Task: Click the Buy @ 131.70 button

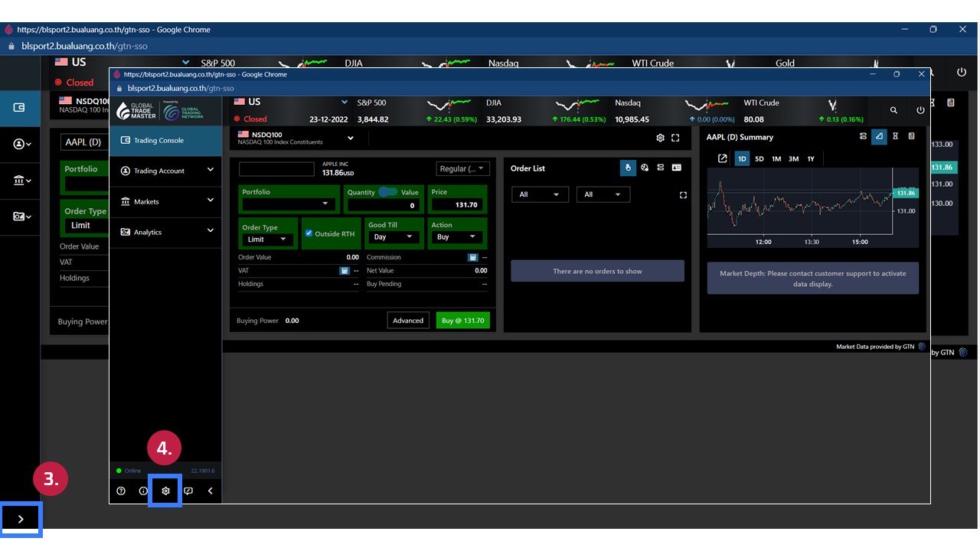Action: pyautogui.click(x=463, y=321)
